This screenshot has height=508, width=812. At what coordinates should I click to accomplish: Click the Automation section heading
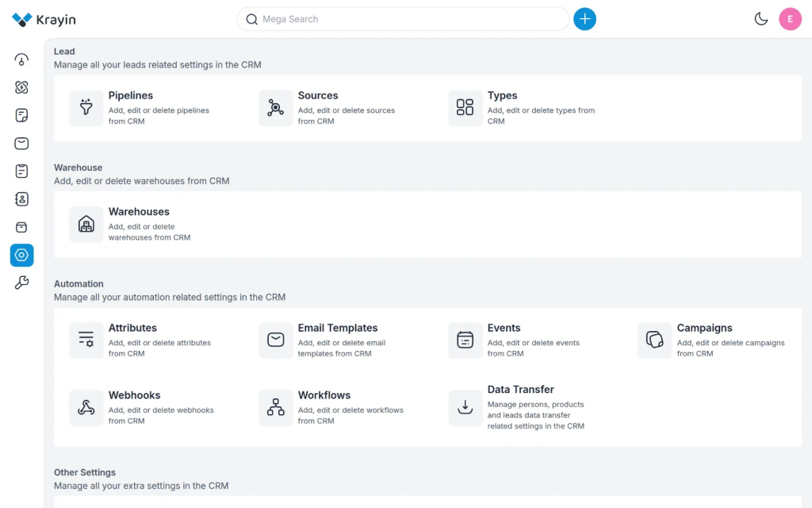click(79, 283)
